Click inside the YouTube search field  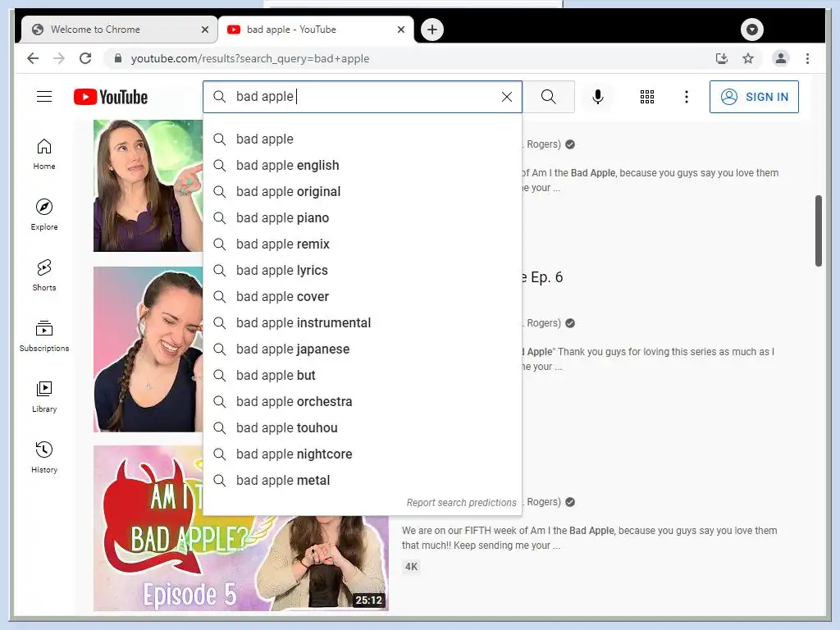364,97
